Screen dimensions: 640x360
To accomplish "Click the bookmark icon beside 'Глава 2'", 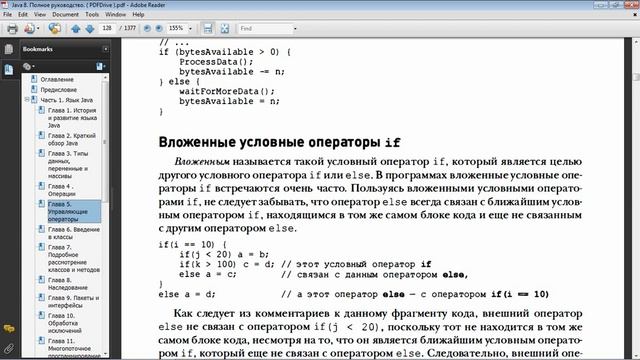I will (41, 135).
